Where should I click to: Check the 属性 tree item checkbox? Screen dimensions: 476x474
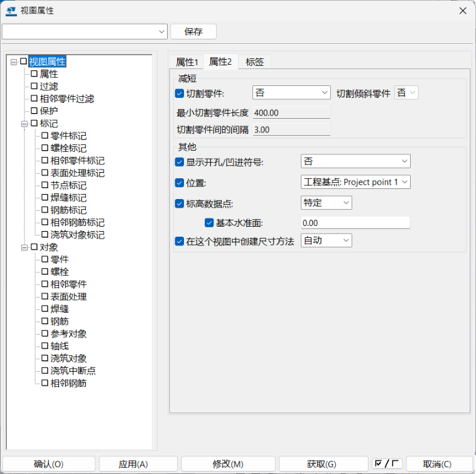[35, 73]
